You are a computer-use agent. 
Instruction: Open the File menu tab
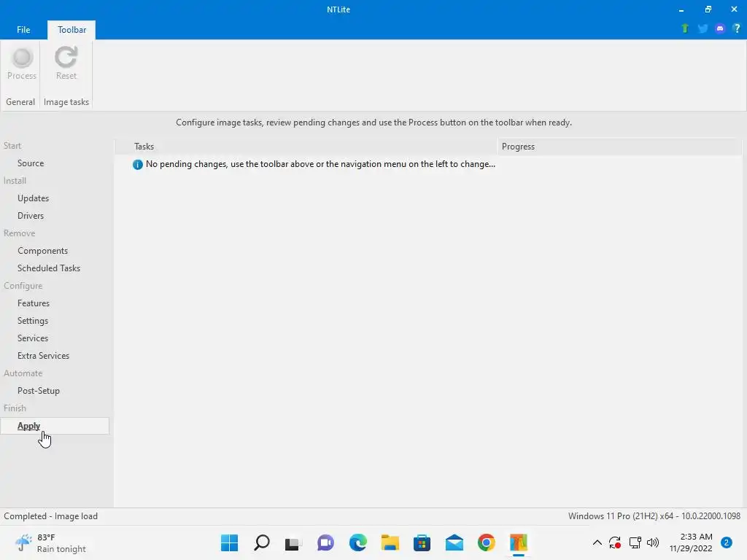coord(23,29)
